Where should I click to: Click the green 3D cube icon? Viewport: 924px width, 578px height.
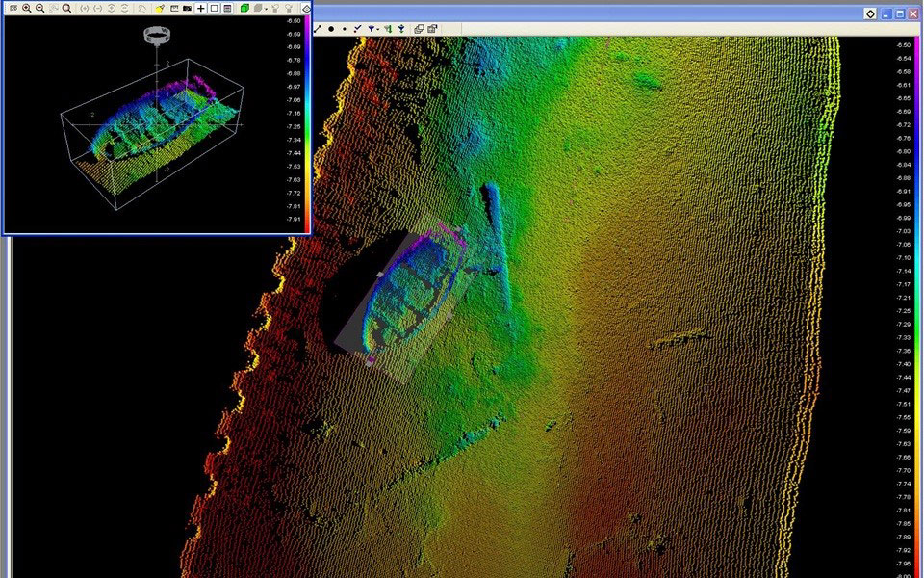click(245, 8)
